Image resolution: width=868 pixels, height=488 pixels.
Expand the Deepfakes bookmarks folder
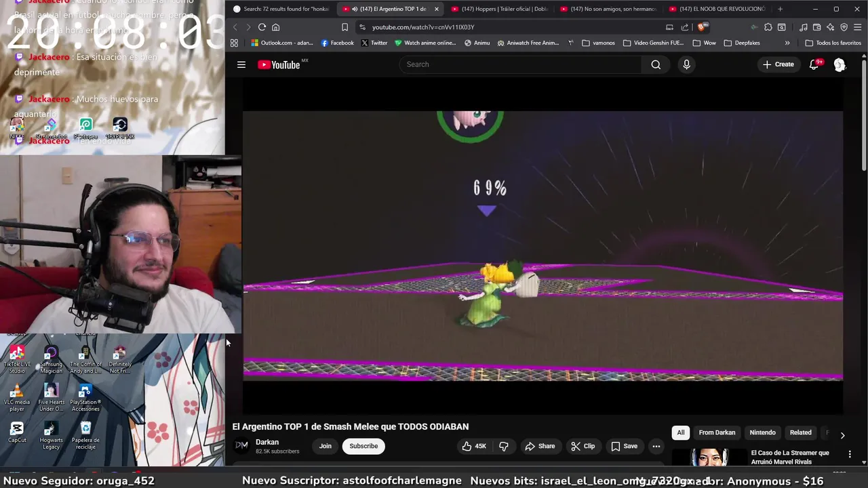(x=742, y=43)
